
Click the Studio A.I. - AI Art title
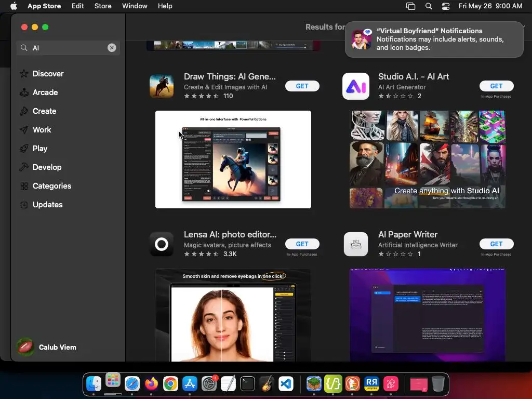pos(413,77)
